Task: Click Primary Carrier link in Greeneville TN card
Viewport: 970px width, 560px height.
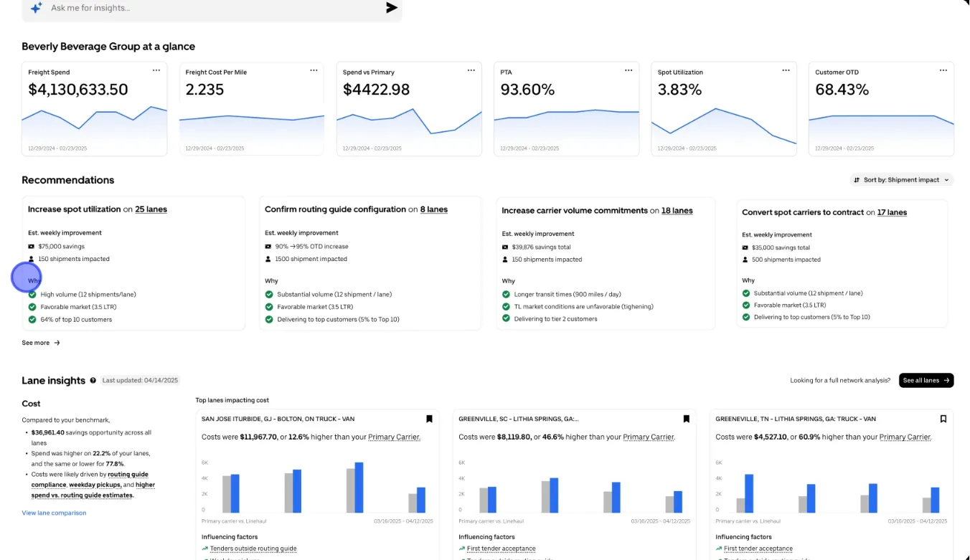Action: click(x=905, y=437)
